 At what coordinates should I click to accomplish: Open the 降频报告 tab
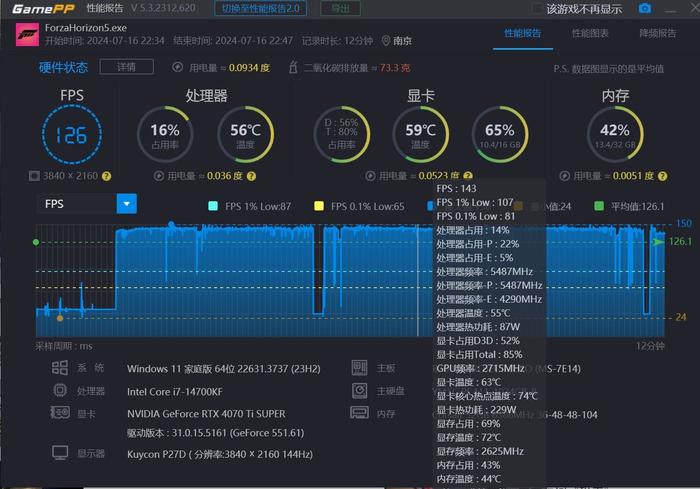657,33
